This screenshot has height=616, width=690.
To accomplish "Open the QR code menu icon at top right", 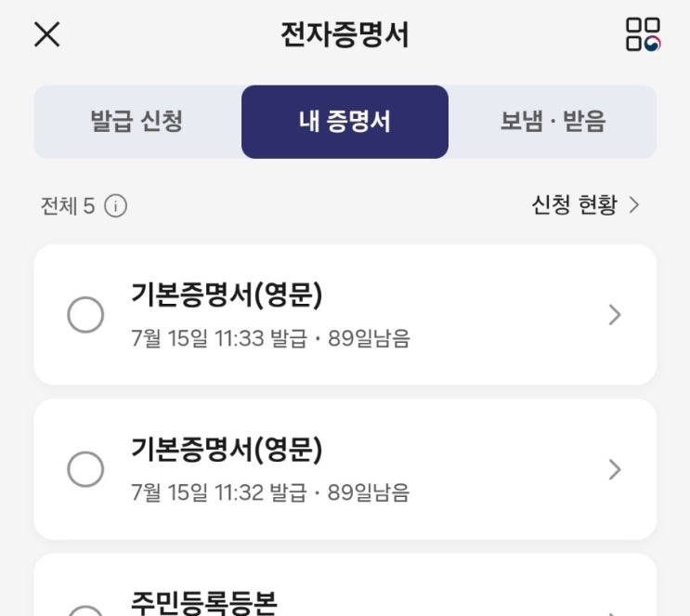I will tap(643, 35).
